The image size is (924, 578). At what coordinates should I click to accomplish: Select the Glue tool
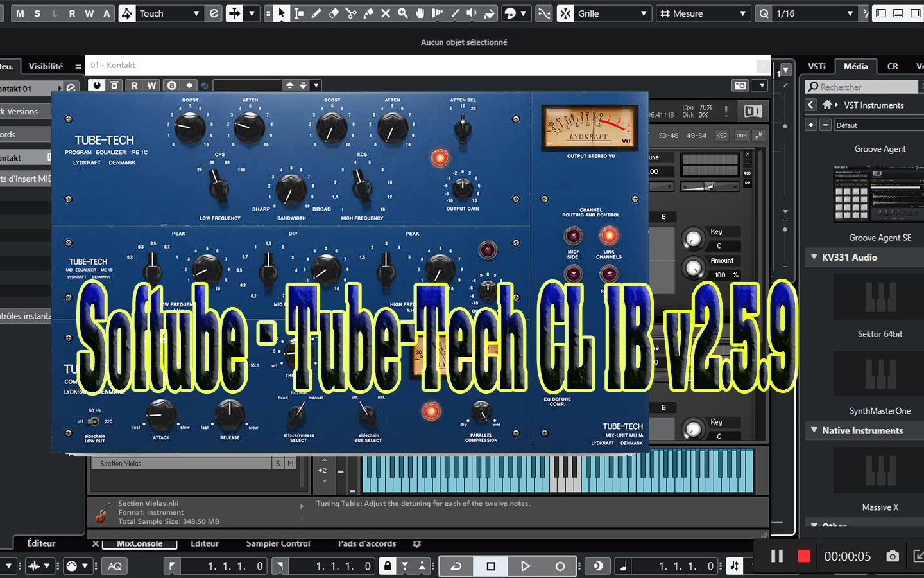coord(368,13)
